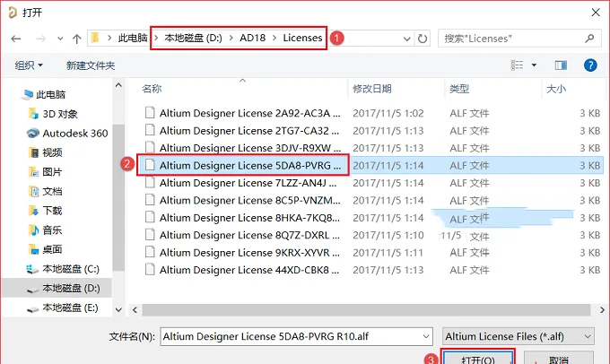The image size is (610, 364).
Task: Select license file 9KRX-XYVR
Action: pyautogui.click(x=249, y=253)
